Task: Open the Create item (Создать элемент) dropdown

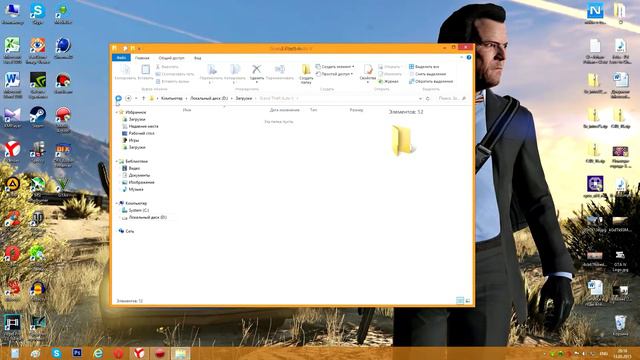Action: [x=335, y=67]
